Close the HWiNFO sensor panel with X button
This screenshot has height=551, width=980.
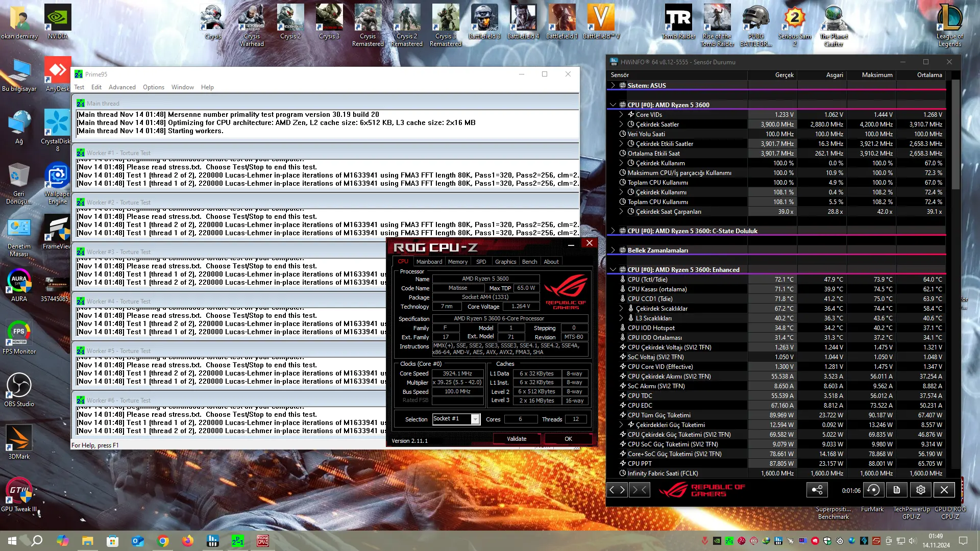tap(944, 490)
